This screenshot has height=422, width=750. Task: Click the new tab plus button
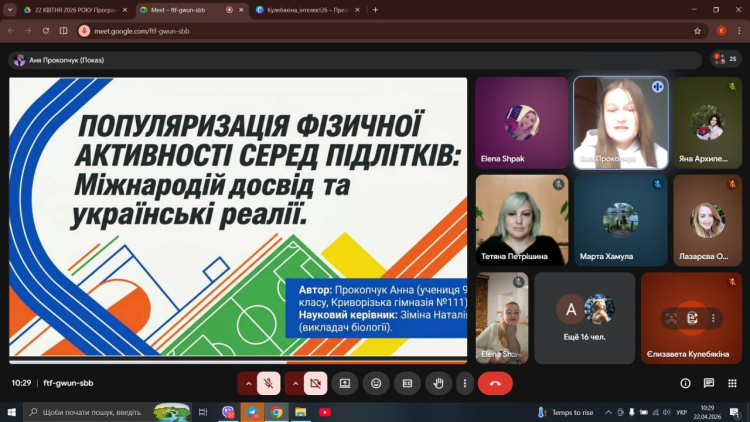click(375, 9)
